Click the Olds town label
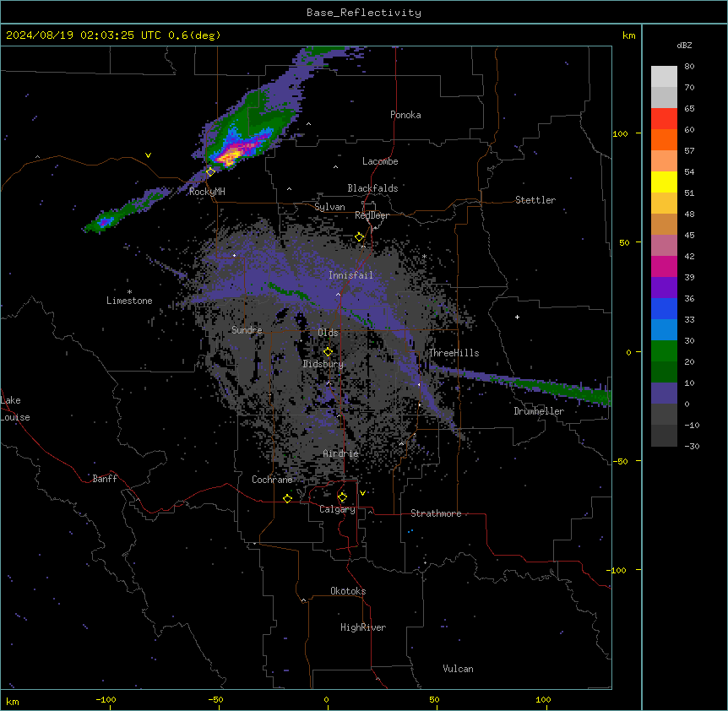Screen dimensions: 728x711 coord(328,333)
